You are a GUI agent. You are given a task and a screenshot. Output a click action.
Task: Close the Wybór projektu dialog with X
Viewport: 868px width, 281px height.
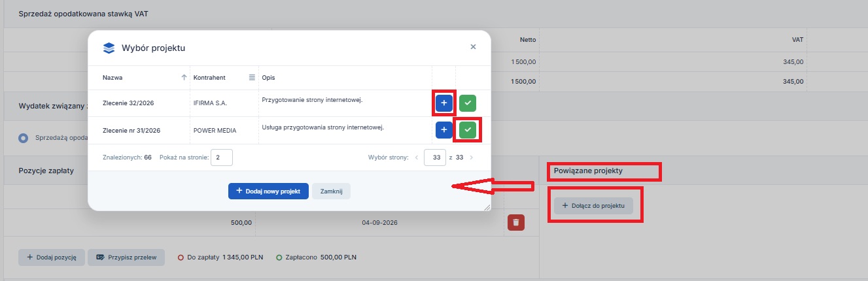click(x=473, y=47)
